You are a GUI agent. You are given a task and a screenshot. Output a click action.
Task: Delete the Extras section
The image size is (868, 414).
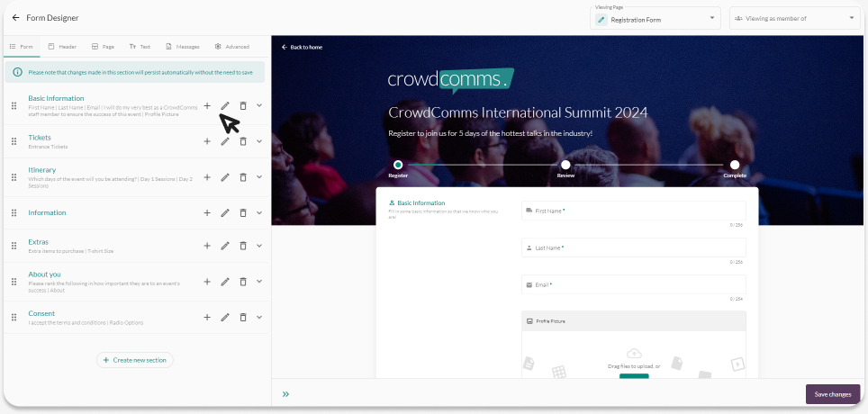tap(243, 246)
